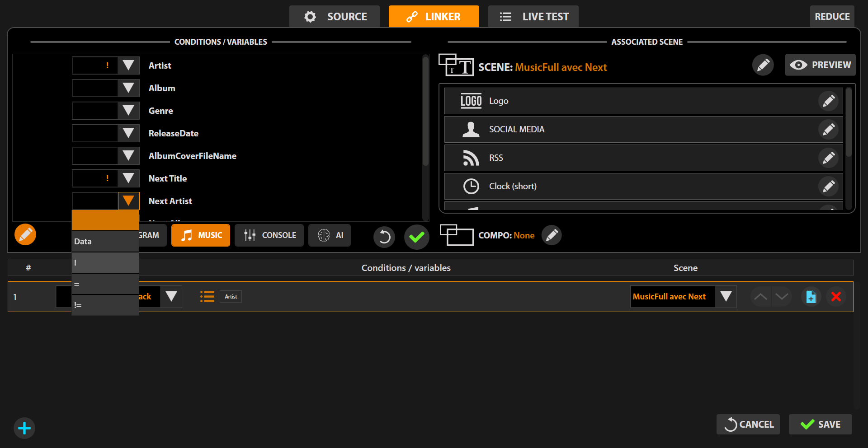Click the green checkmark validate button
Viewport: 868px width, 448px height.
point(416,237)
